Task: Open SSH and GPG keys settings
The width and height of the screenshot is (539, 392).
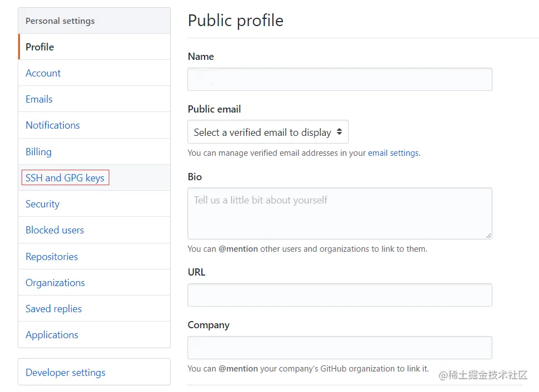Action: [65, 178]
